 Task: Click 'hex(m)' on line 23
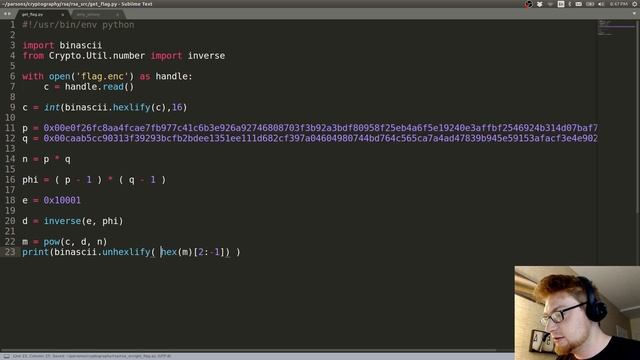click(176, 252)
